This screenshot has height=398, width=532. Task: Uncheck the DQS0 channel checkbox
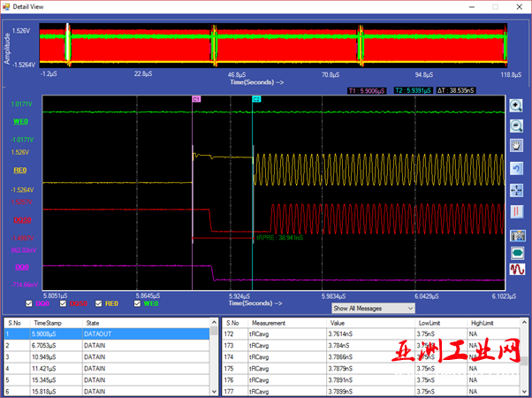(x=63, y=303)
